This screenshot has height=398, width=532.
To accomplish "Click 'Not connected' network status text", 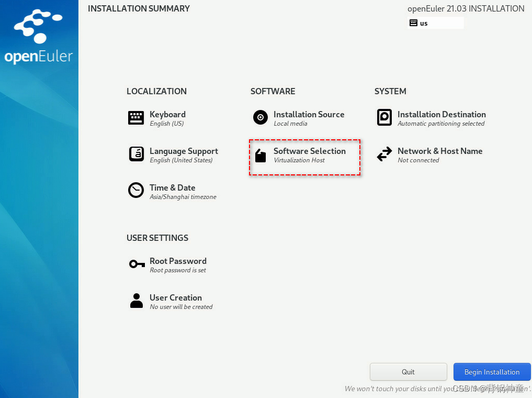I will [418, 160].
